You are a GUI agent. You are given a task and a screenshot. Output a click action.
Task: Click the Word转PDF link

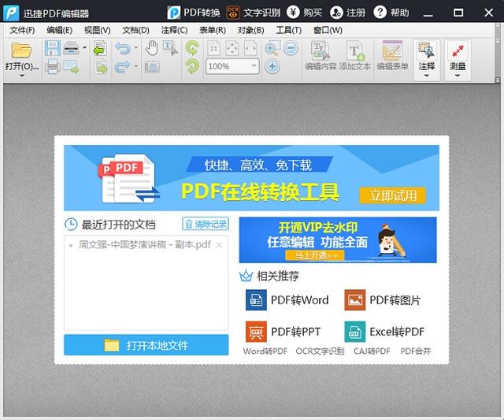(265, 351)
